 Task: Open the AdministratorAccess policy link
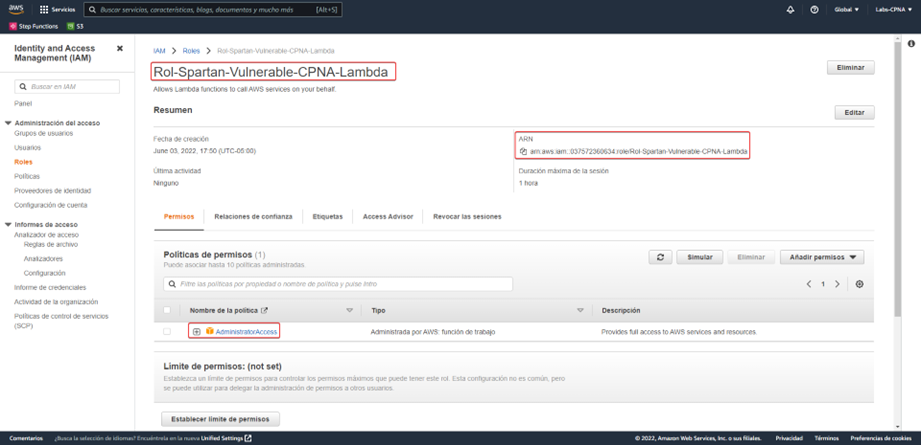point(246,332)
